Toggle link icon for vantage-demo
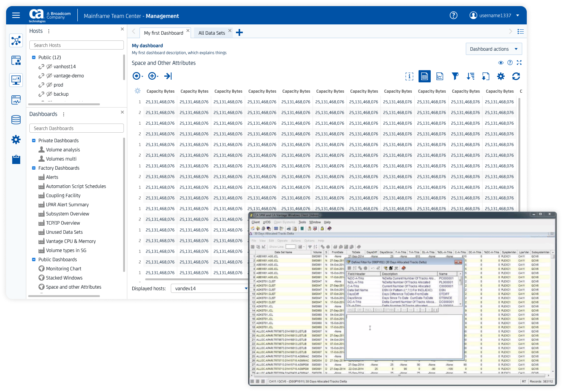This screenshot has width=563, height=392. click(x=41, y=76)
